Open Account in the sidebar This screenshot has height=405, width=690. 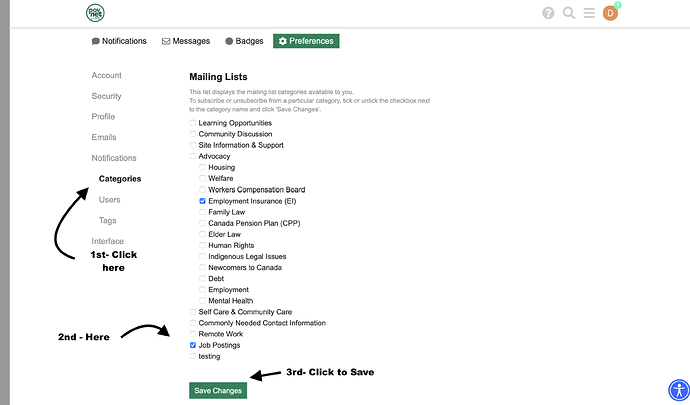pyautogui.click(x=106, y=75)
